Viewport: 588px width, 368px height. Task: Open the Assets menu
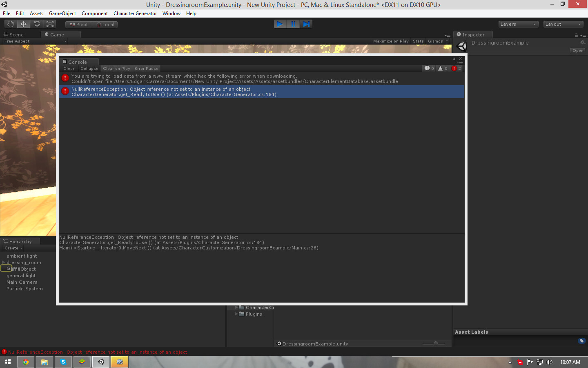point(36,13)
